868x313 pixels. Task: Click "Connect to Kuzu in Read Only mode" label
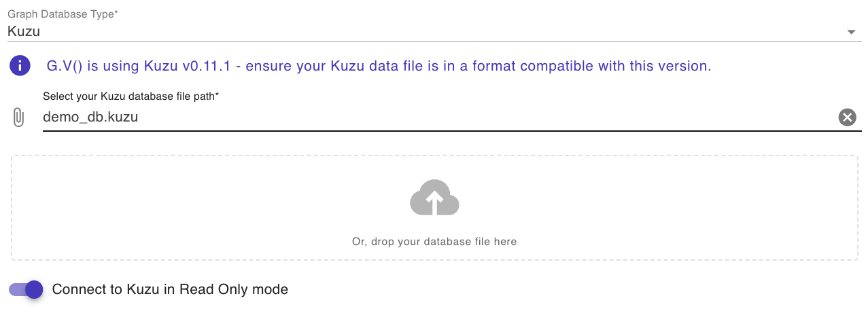click(170, 289)
